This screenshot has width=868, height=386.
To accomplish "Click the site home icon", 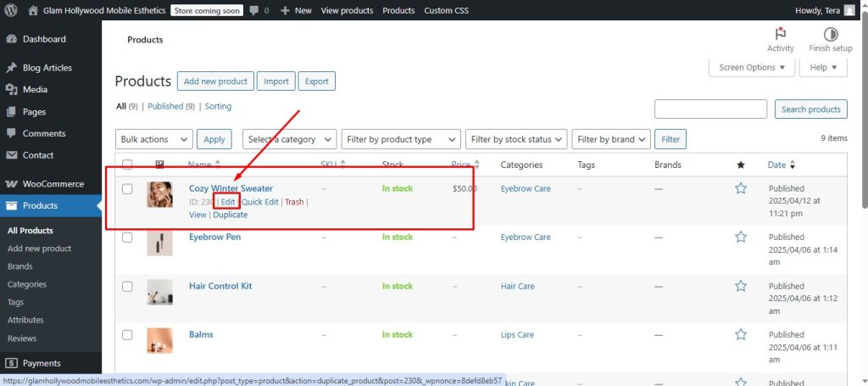I will pos(33,10).
